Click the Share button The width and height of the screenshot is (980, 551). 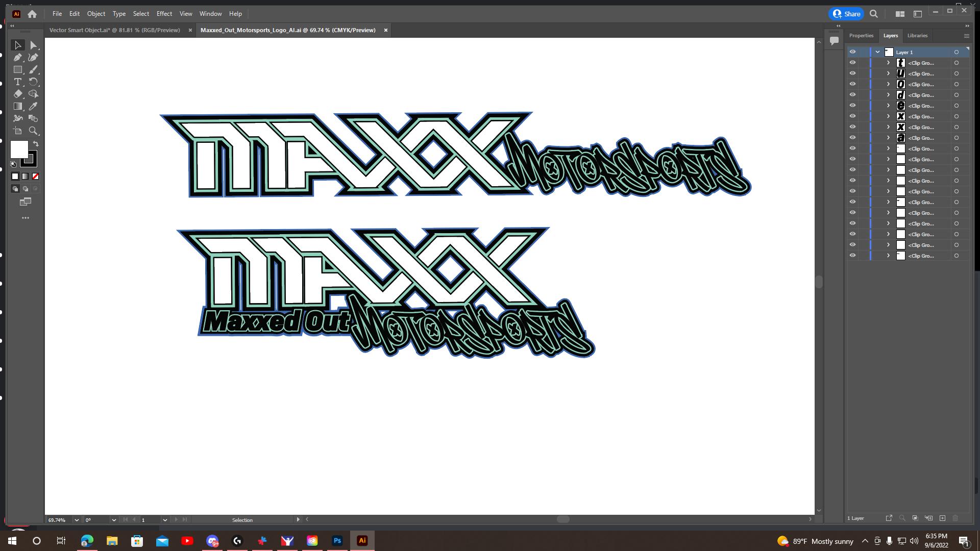pyautogui.click(x=847, y=14)
